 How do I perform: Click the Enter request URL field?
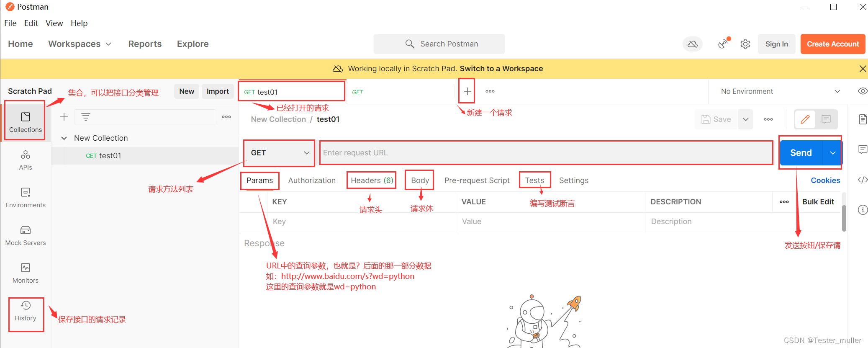[546, 153]
